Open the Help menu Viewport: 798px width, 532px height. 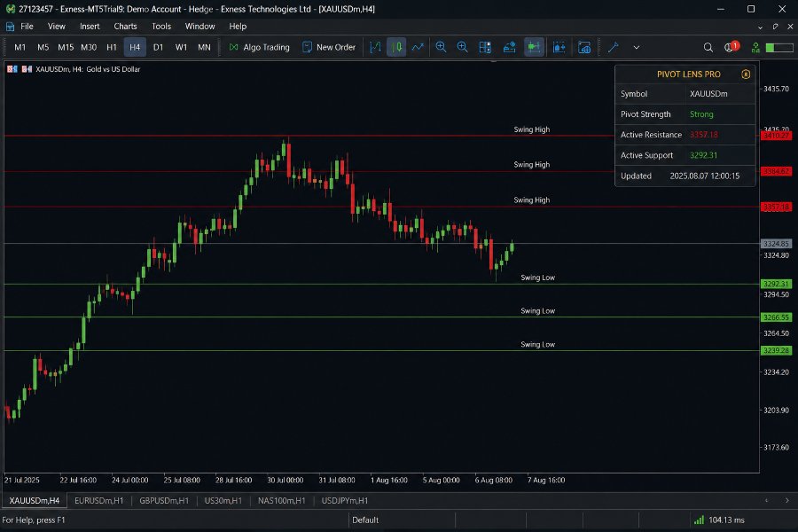tap(237, 27)
